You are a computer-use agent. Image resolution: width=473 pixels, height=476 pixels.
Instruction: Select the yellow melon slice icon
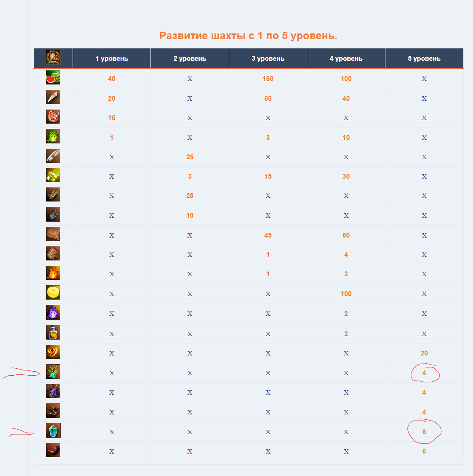(53, 293)
